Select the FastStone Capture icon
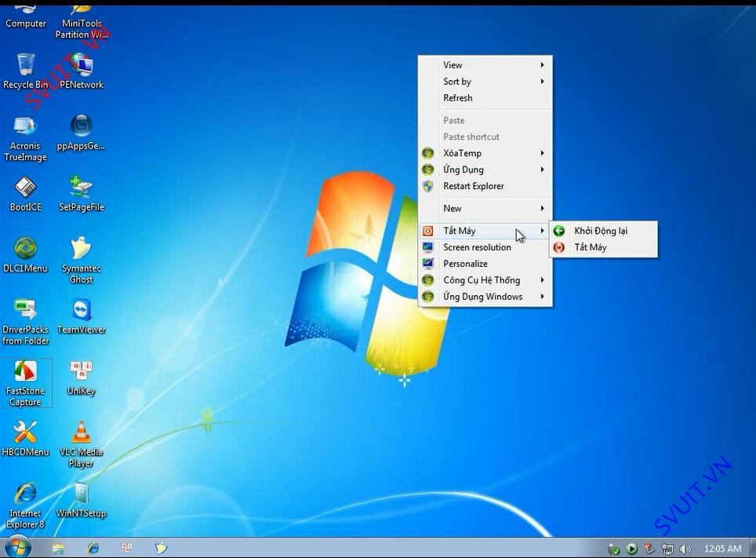 pyautogui.click(x=26, y=383)
